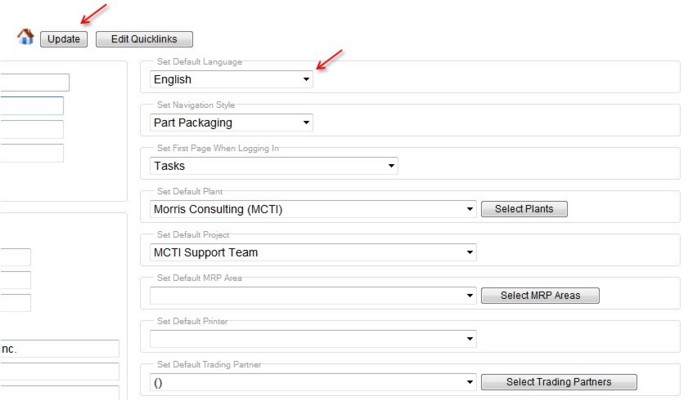Expand the empty Default MRP Area dropdown

313,295
